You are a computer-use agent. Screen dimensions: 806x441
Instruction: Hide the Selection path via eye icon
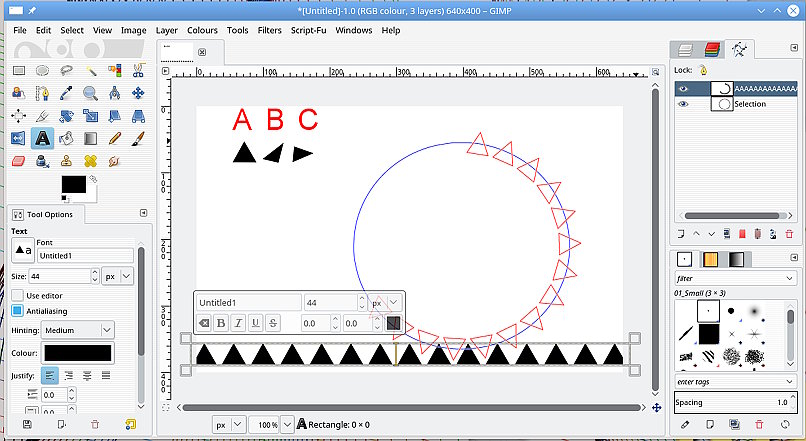pyautogui.click(x=683, y=104)
